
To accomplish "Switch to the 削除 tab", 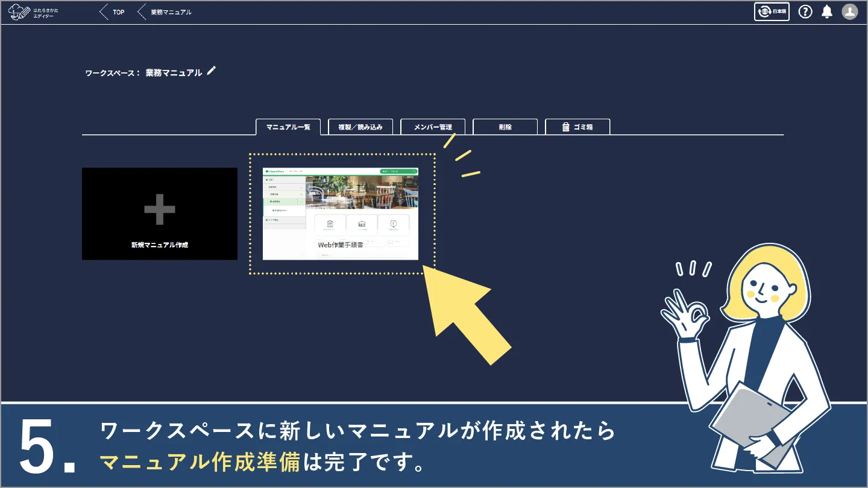I will pos(505,127).
